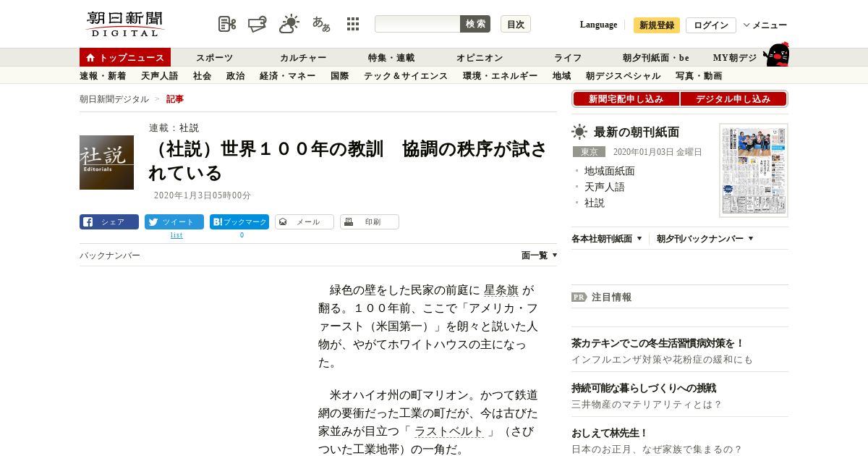This screenshot has height=456, width=868.
Task: Open the scrapbook folder icon
Action: pos(257,24)
